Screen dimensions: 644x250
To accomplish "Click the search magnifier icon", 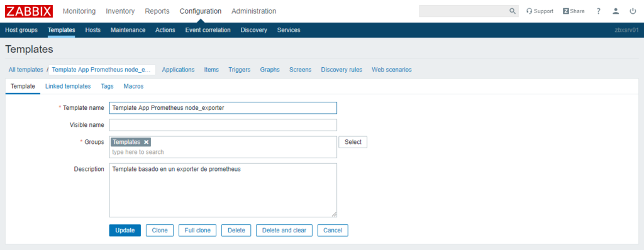I will tap(512, 11).
